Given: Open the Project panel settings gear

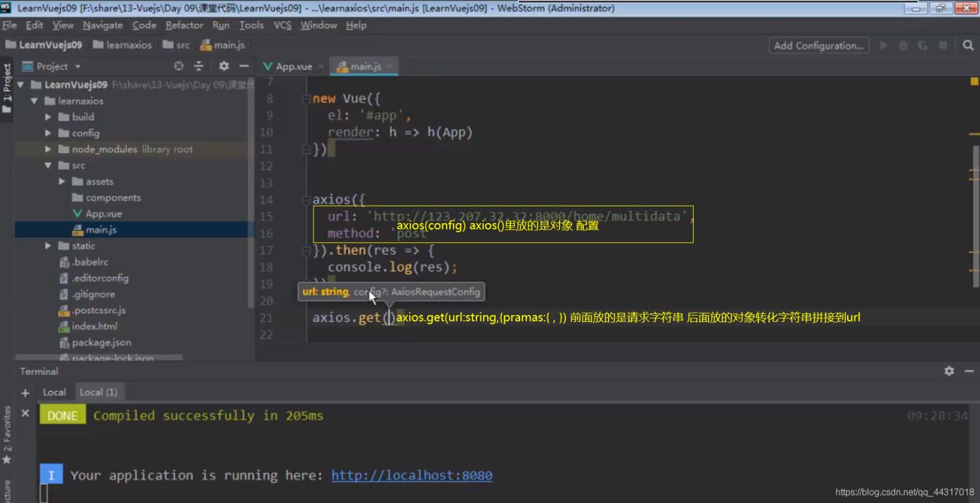Looking at the screenshot, I should coord(223,66).
